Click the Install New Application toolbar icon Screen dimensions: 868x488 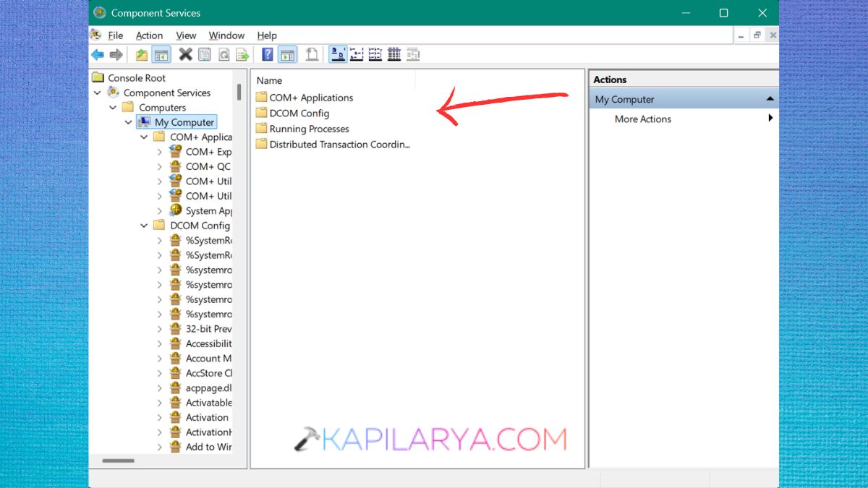(312, 54)
